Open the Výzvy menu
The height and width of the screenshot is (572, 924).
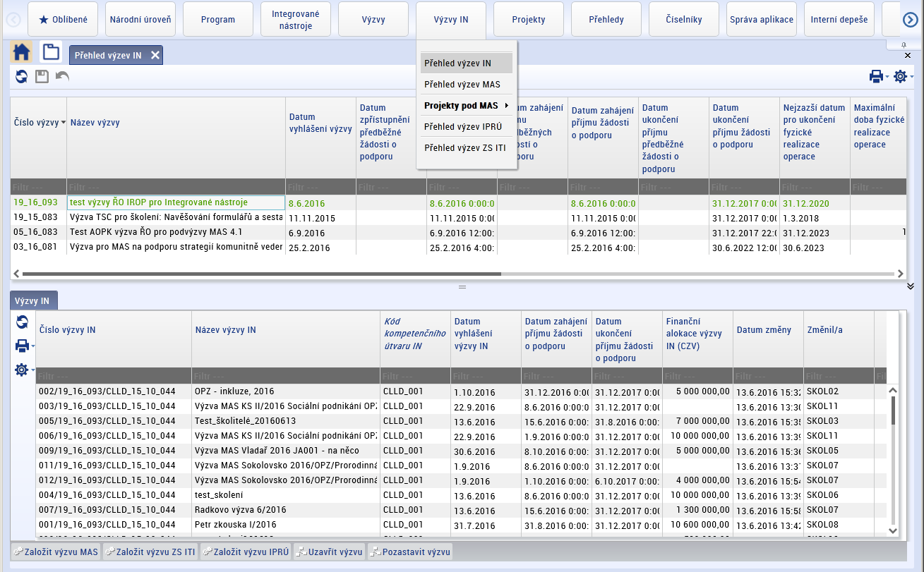373,19
